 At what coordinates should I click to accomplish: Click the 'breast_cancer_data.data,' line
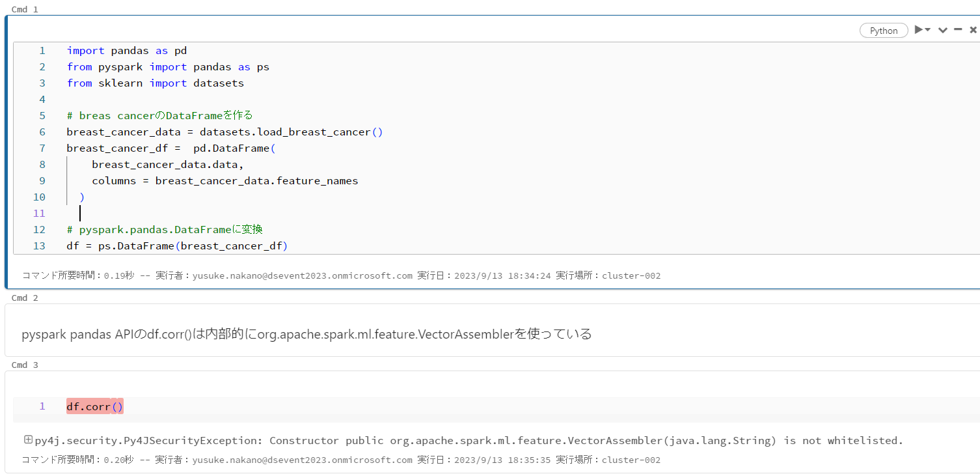coord(168,165)
